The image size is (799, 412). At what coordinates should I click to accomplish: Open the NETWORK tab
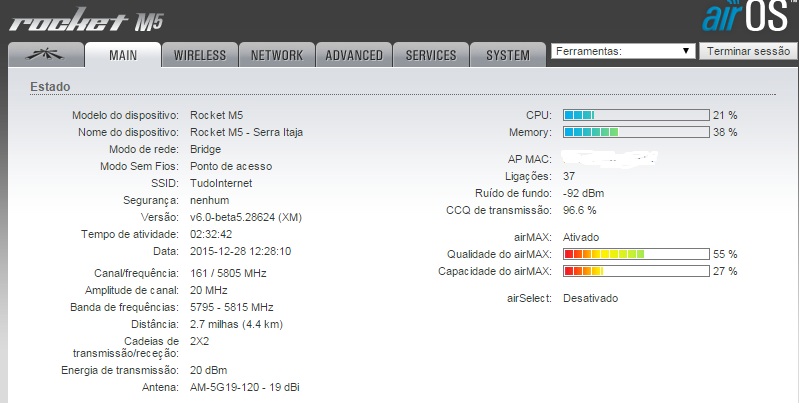point(277,54)
